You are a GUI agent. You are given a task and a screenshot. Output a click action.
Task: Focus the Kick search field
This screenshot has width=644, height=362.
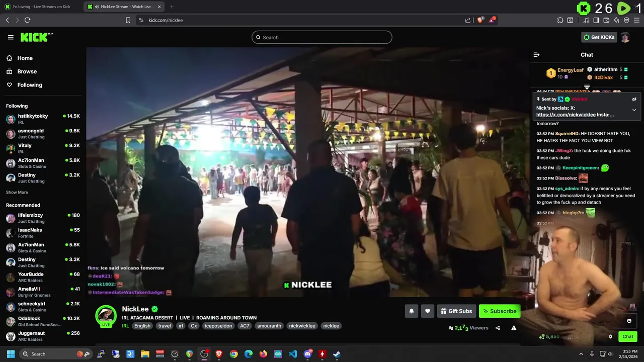click(x=322, y=37)
